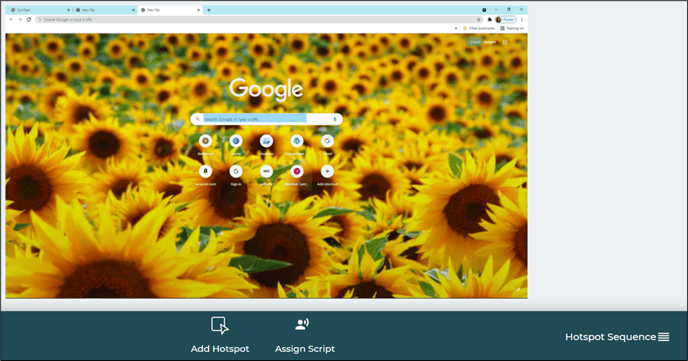Open the Other bookmarks folder
This screenshot has height=361, width=688.
(479, 28)
